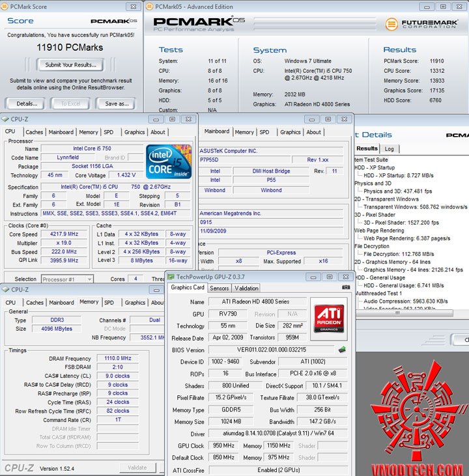The image size is (469, 476).
Task: Click the CAS# Latency 9.0 clocks value
Action: [x=118, y=376]
